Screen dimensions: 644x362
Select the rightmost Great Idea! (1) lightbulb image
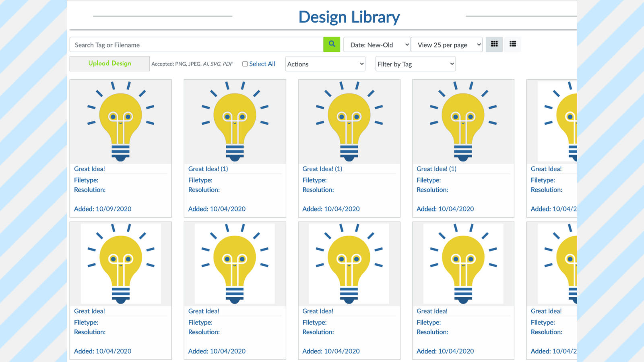click(463, 121)
